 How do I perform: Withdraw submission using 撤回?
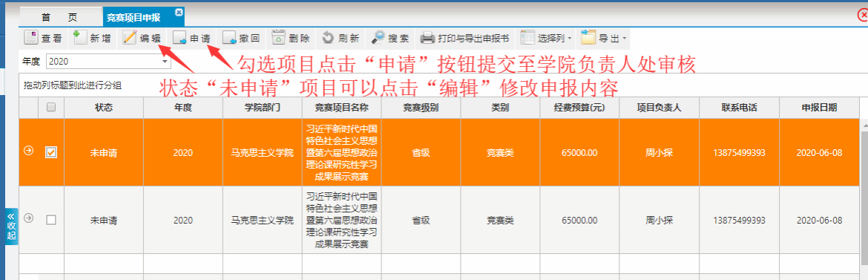pos(241,39)
